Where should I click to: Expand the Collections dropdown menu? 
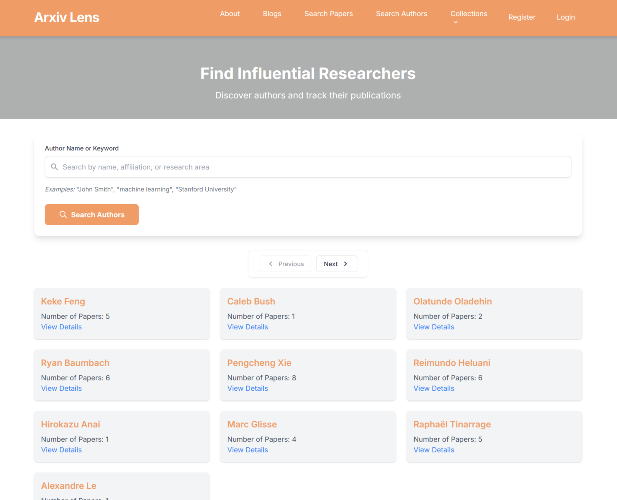[469, 15]
